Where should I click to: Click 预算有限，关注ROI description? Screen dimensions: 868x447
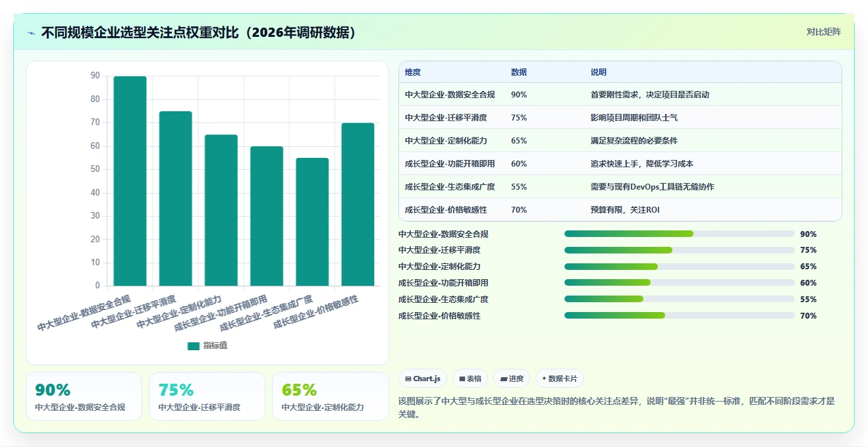(625, 210)
